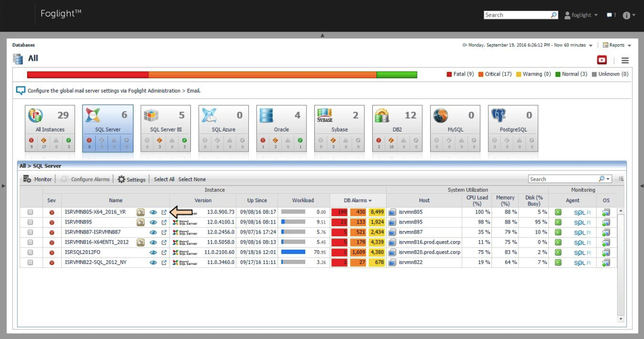Select the SQL Server BI tile
Screen dimensions: 644x339
pos(166,128)
